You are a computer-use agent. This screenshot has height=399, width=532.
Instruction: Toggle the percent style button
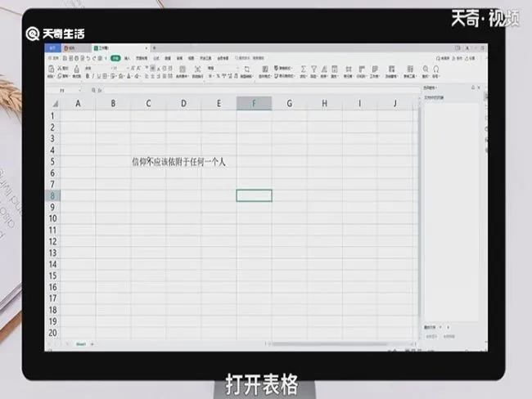219,76
